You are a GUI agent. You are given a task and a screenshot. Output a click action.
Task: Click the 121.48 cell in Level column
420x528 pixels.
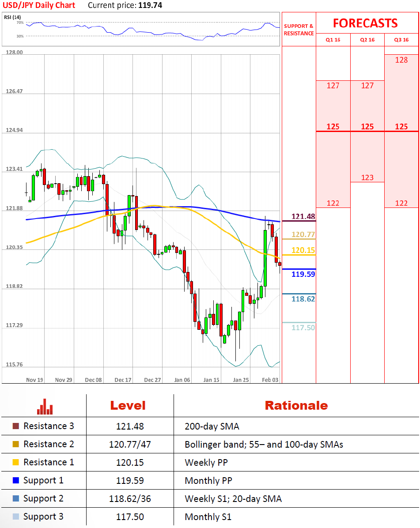130,426
